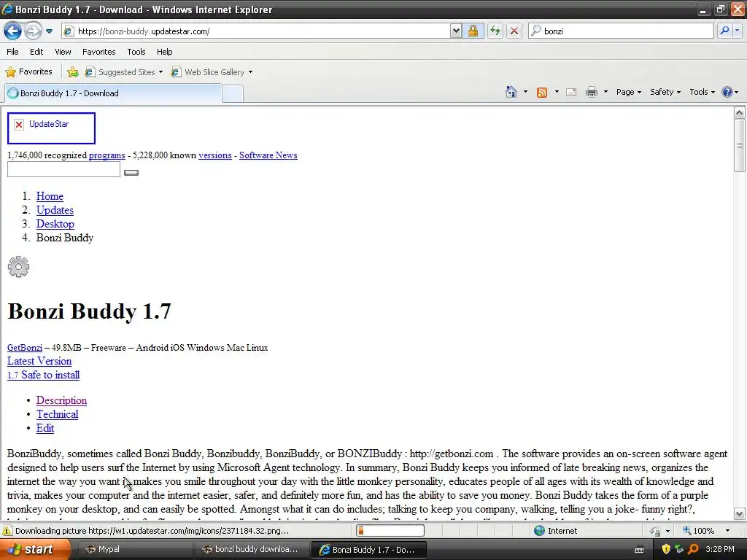Open the Description section link
Viewport: 747px width, 560px height.
pos(61,400)
